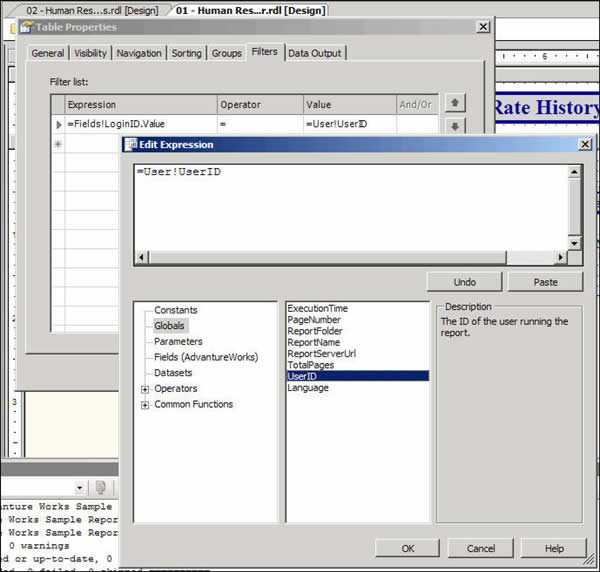The image size is (600, 572).
Task: Click Cancel in Edit Expression dialog
Action: tap(480, 548)
